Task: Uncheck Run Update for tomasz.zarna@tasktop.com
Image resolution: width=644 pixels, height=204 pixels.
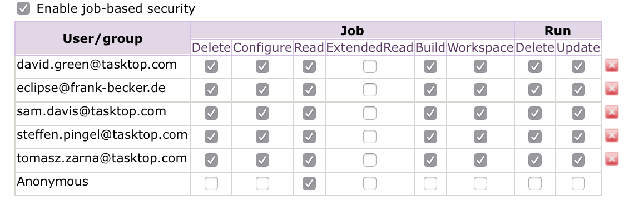Action: [x=578, y=160]
